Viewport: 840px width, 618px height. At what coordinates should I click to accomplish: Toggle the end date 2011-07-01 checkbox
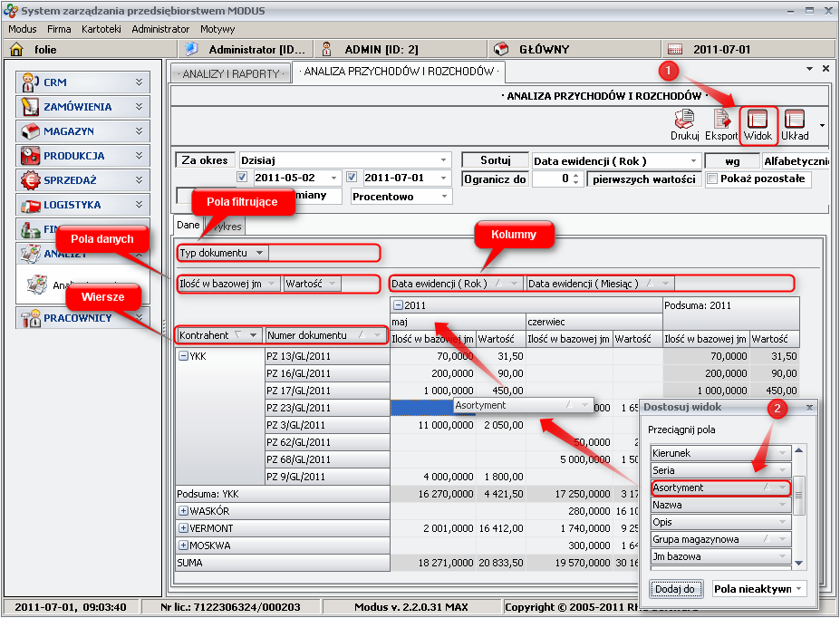tap(352, 178)
